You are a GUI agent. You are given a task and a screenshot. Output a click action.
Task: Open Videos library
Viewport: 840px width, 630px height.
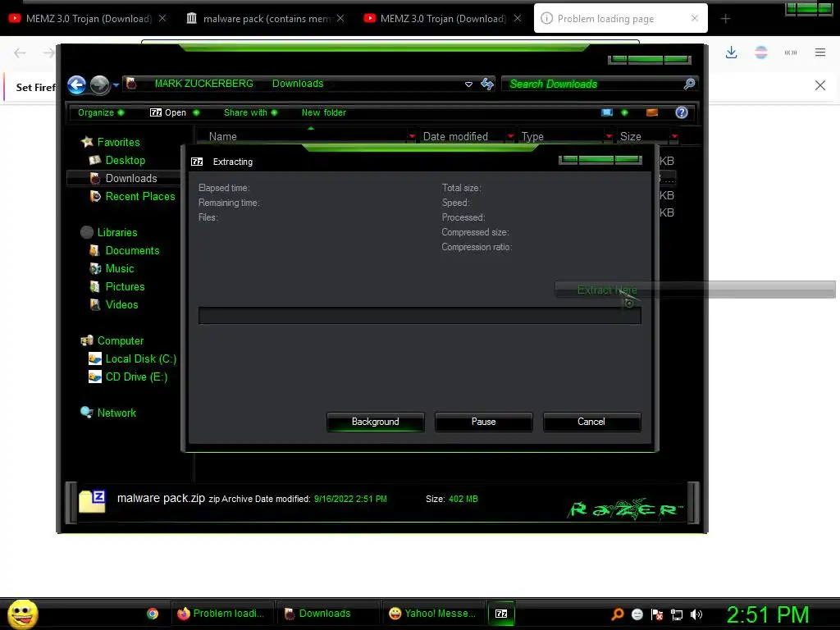click(114, 305)
